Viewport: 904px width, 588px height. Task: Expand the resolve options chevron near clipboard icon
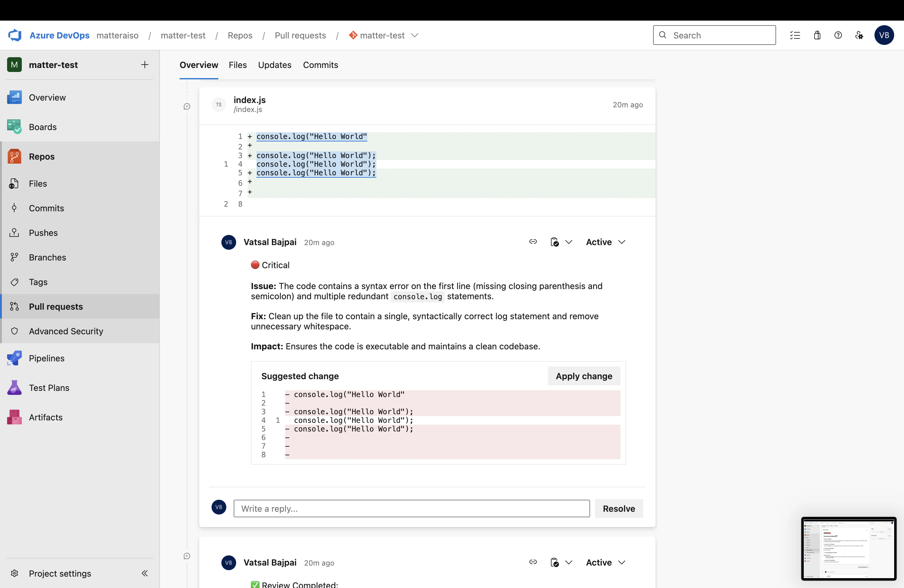click(x=569, y=242)
